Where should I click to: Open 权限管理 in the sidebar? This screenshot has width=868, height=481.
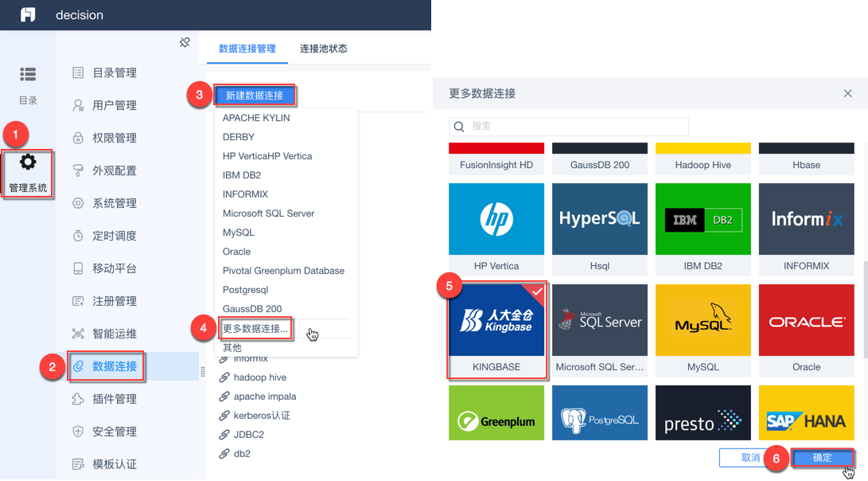click(x=105, y=138)
